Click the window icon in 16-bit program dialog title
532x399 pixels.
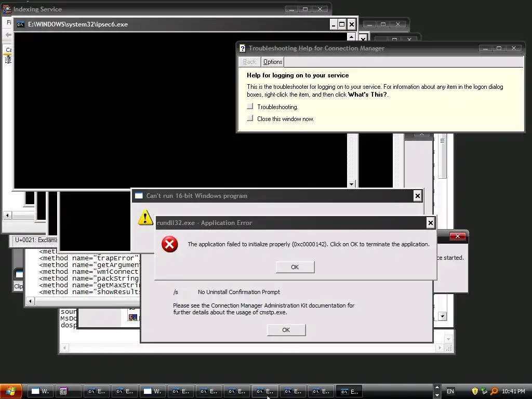(139, 195)
